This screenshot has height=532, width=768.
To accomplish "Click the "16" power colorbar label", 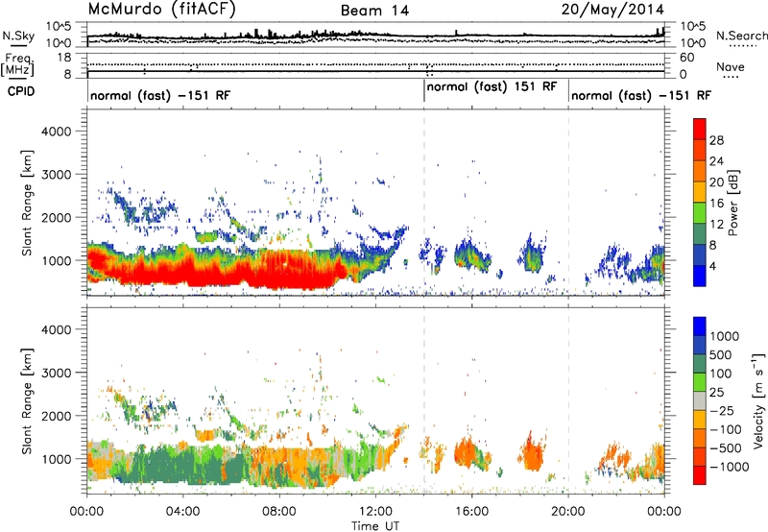I will (x=716, y=204).
